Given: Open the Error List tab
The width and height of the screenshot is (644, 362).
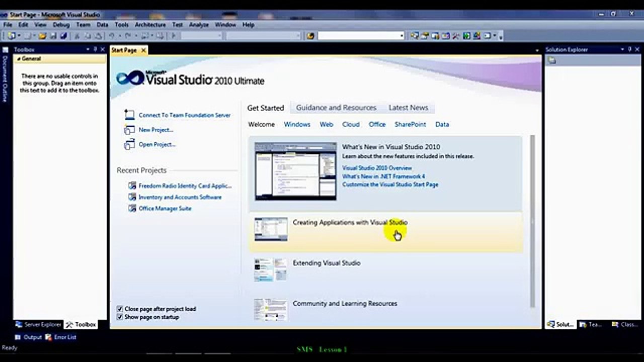Looking at the screenshot, I should click(61, 337).
